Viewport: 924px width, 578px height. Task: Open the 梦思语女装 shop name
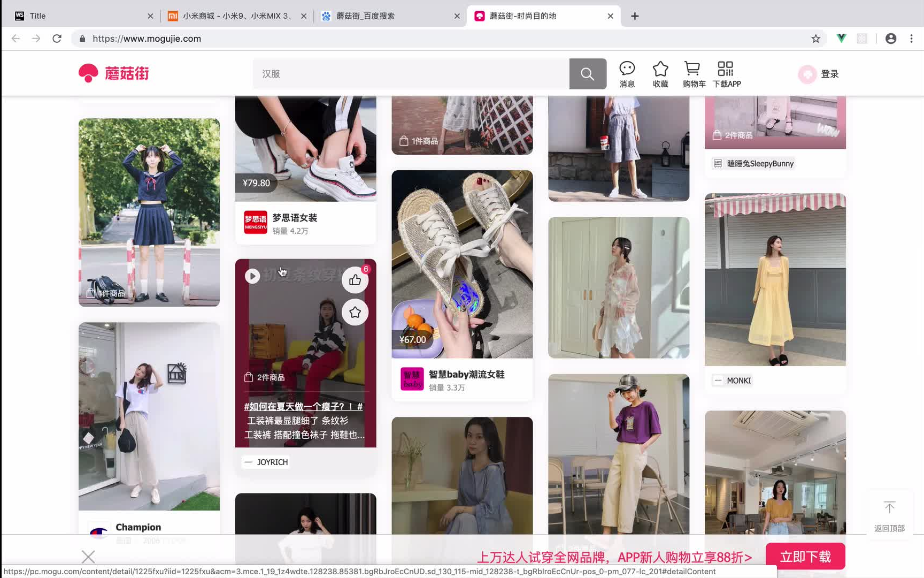coord(295,218)
